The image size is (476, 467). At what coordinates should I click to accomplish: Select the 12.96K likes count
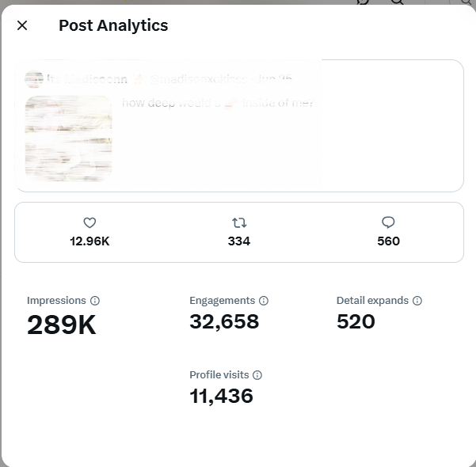89,241
